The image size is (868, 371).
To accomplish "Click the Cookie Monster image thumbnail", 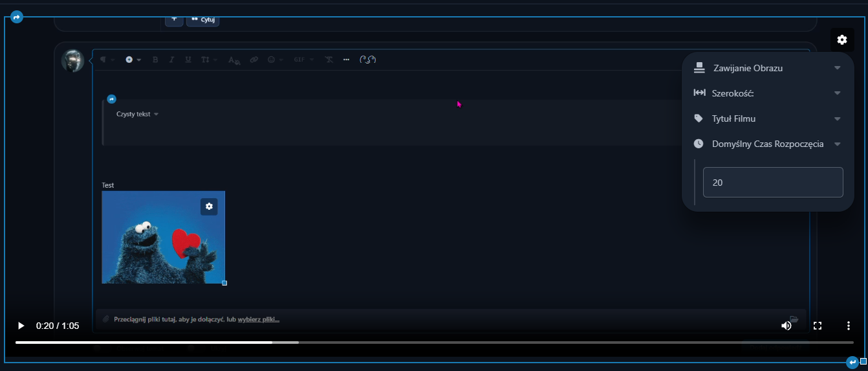I will pos(155,246).
